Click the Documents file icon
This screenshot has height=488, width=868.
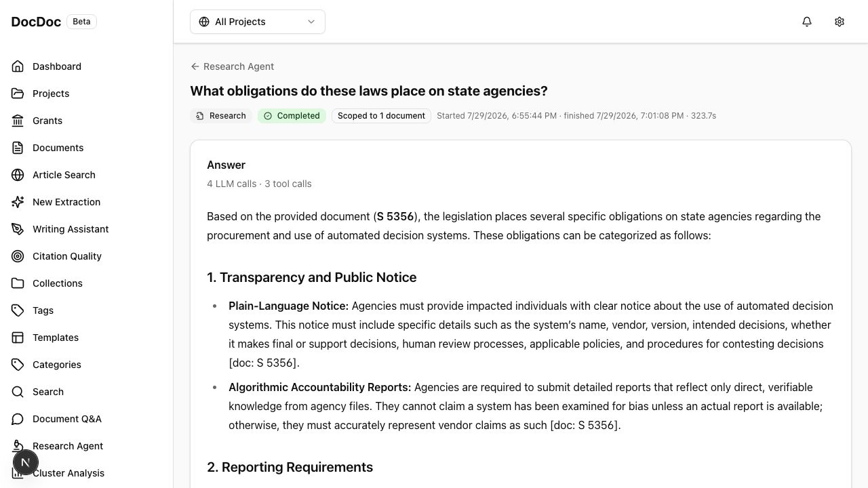click(18, 148)
